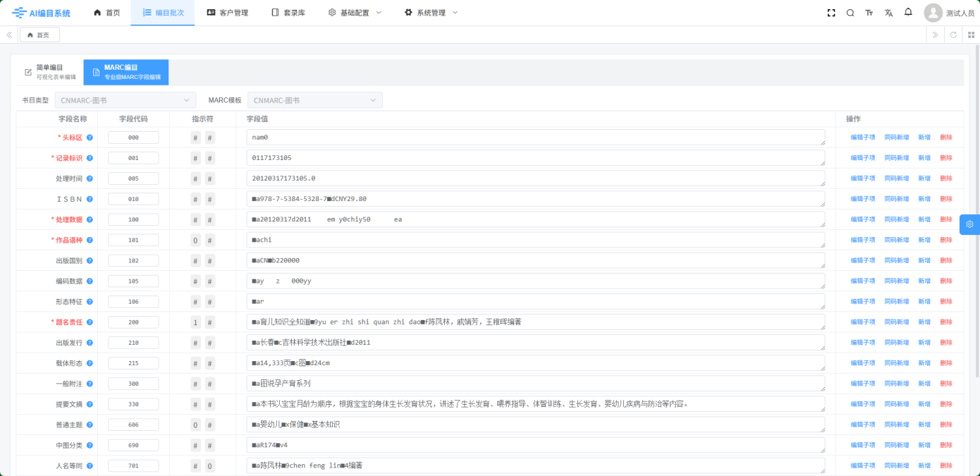
Task: Expand the 基础配置 menu
Action: [x=355, y=13]
